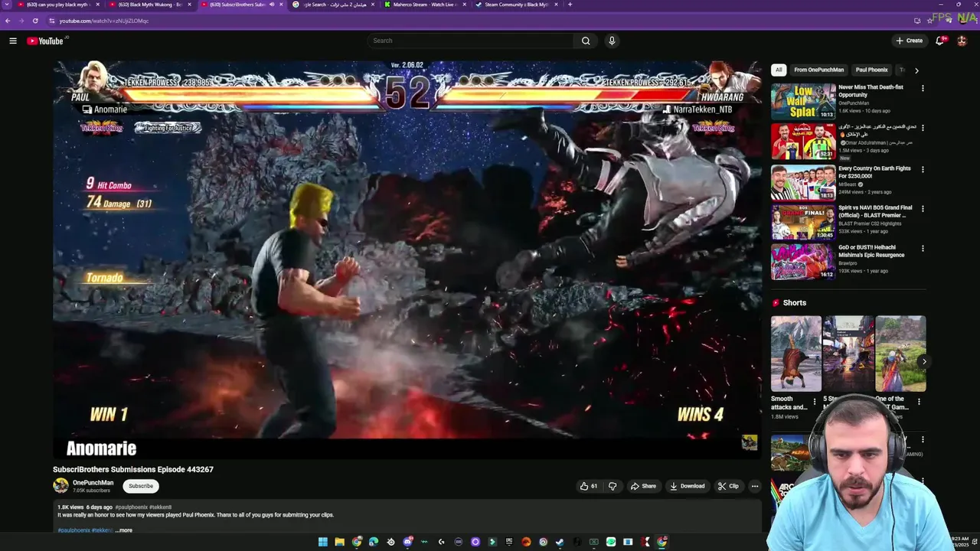Open #paulphoenix hashtag link
980x551 pixels.
coord(131,507)
